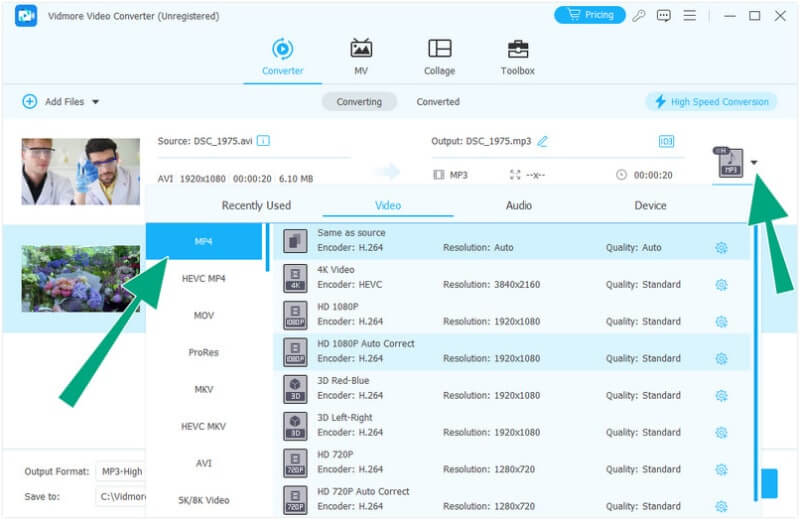Viewport: 800px width, 520px height.
Task: Open the Toolbox tab icon
Action: coord(517,49)
